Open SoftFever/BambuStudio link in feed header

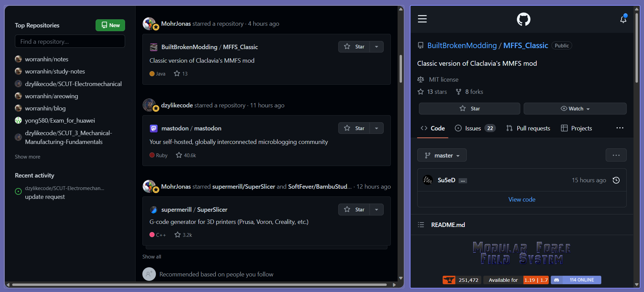coord(320,187)
